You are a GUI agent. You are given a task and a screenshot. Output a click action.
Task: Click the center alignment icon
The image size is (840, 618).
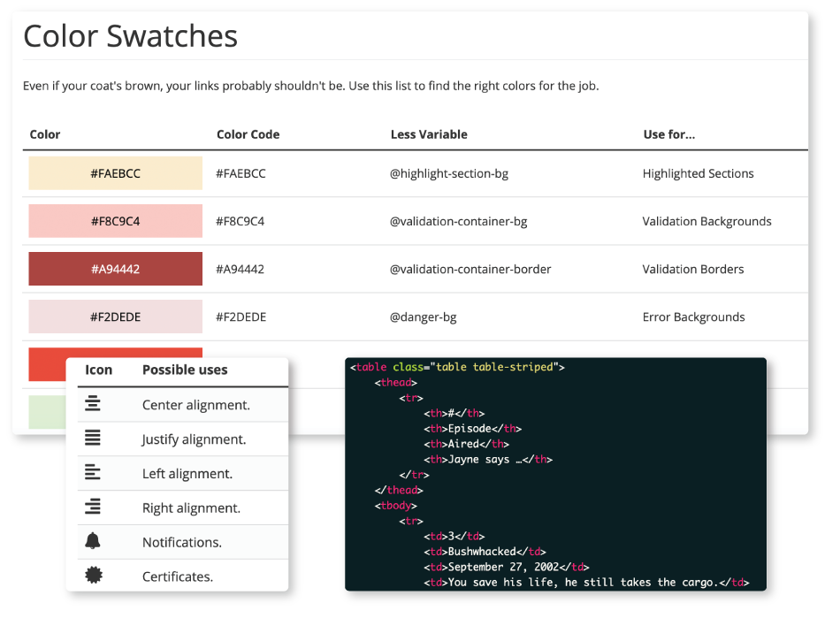[x=93, y=403]
